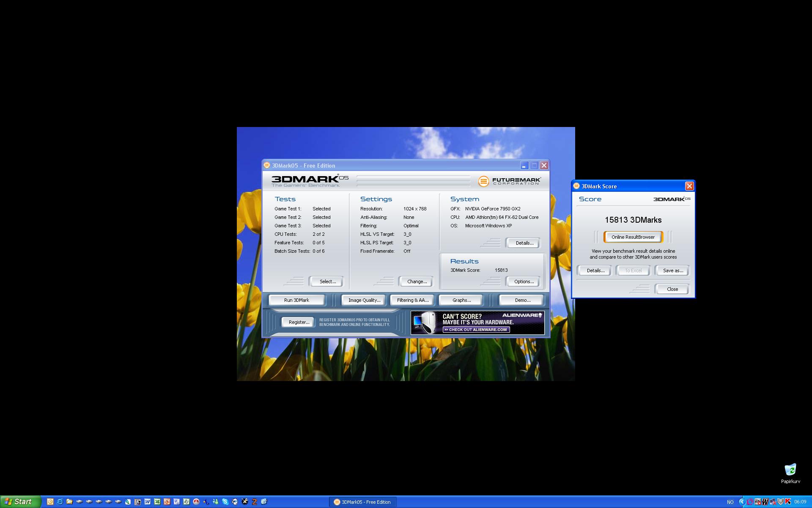Click the grey shield tray icon
Image resolution: width=812 pixels, height=508 pixels.
pos(780,502)
